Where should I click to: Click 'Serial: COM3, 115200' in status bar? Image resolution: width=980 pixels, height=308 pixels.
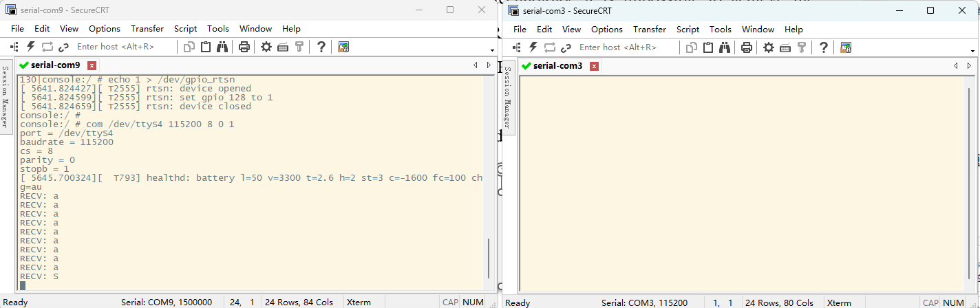(644, 302)
